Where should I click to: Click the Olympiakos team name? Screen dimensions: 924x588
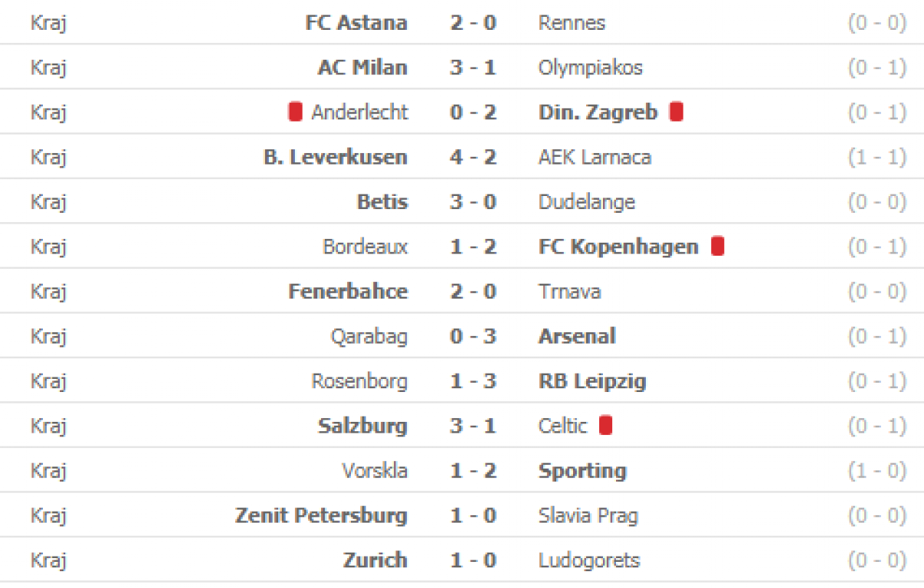(591, 67)
